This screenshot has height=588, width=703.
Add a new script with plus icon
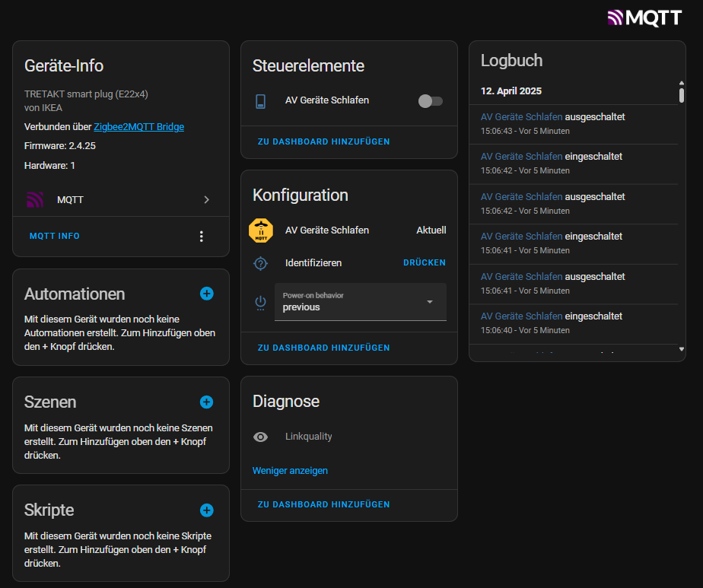[x=206, y=510]
